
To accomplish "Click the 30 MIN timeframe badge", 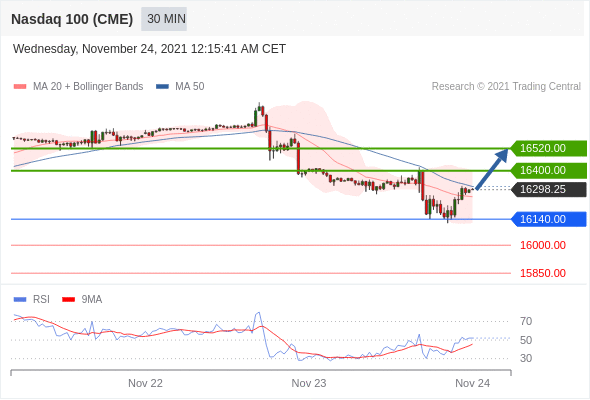I will click(x=164, y=19).
